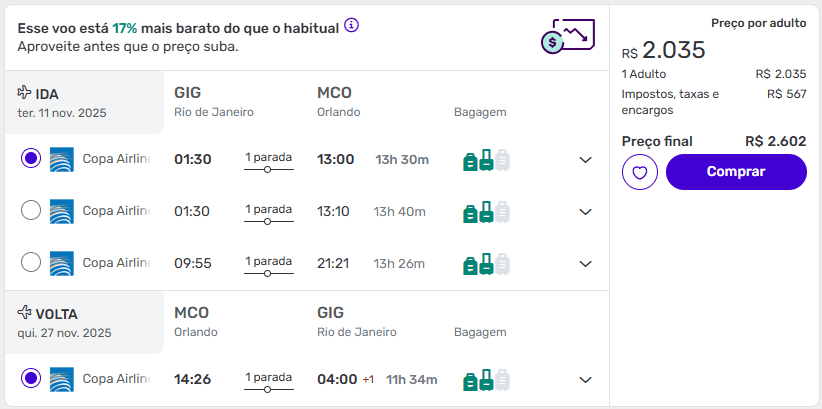
Task: Select the 01:30 flight arriving 13:10
Action: 31,211
